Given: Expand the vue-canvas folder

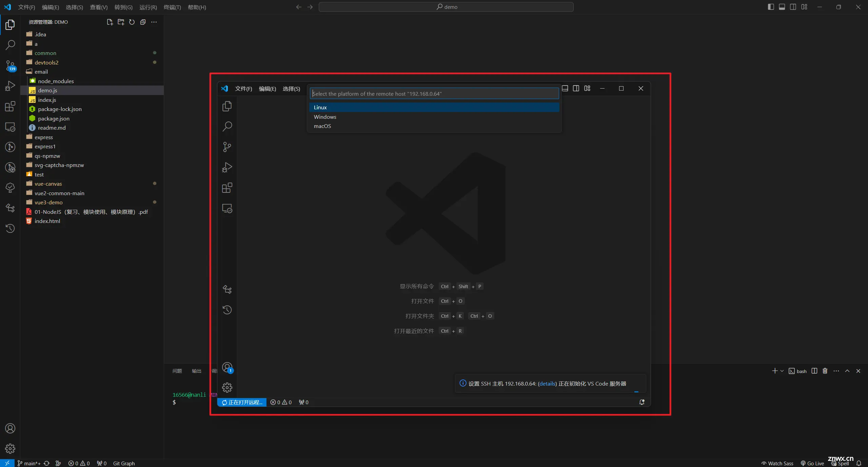Looking at the screenshot, I should point(92,184).
